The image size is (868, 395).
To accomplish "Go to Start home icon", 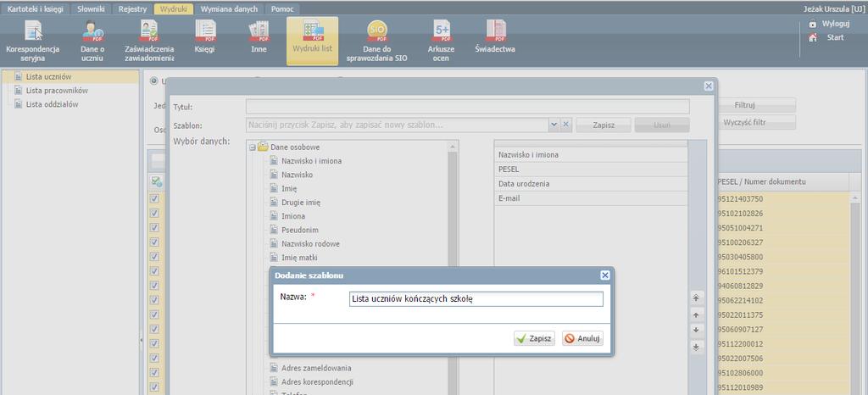I will [x=812, y=37].
